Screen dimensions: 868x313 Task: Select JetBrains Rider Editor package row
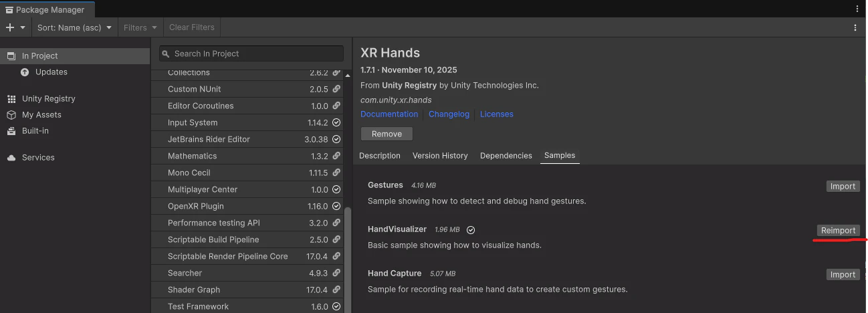pyautogui.click(x=247, y=139)
